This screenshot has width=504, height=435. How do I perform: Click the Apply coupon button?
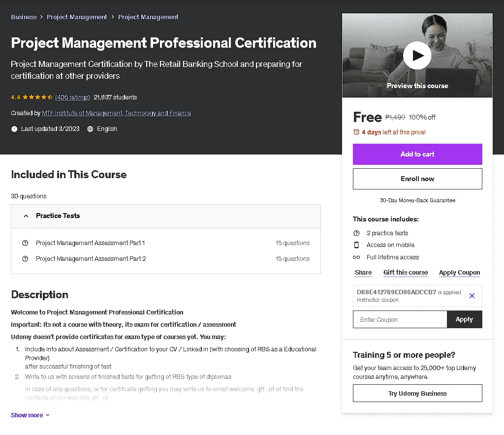tap(464, 319)
